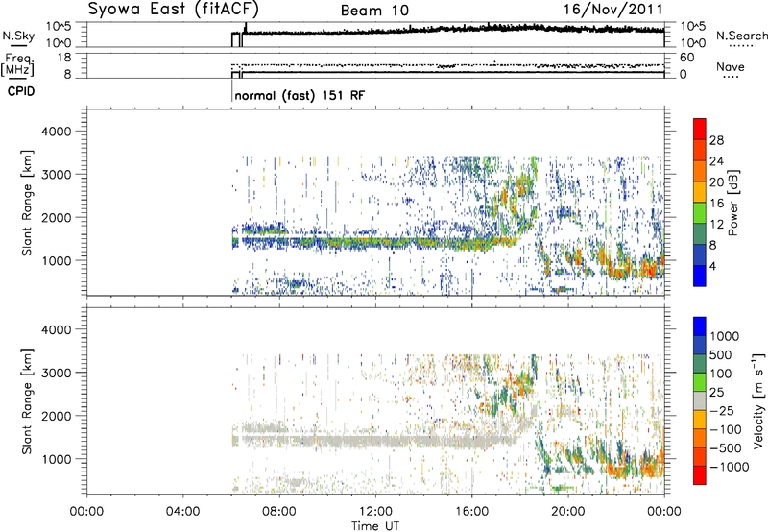Click the 'Slant Range [km]' label of velocity panel
Screen dimensions: 768x532
27,401
